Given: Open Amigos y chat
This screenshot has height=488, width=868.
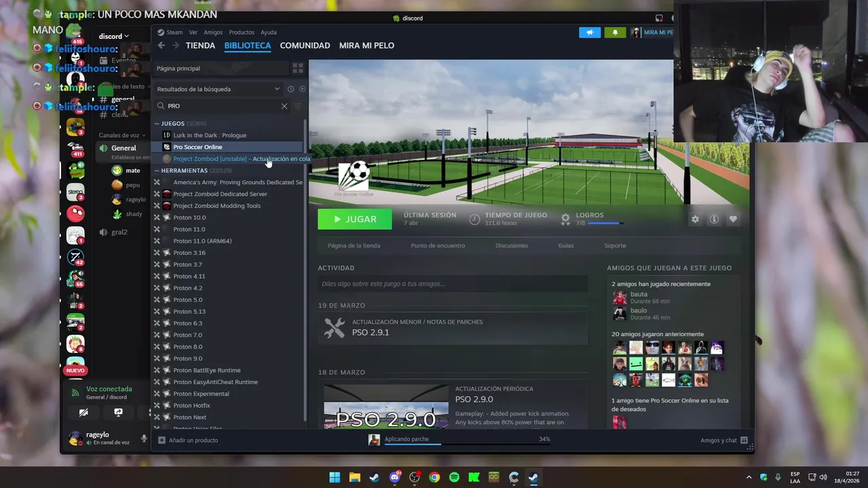Looking at the screenshot, I should point(724,441).
